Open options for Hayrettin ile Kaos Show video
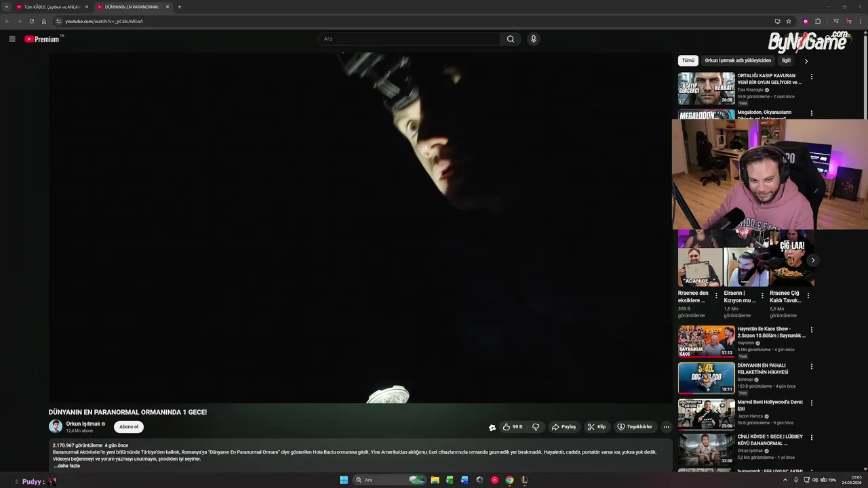The height and width of the screenshot is (488, 868). [x=812, y=330]
